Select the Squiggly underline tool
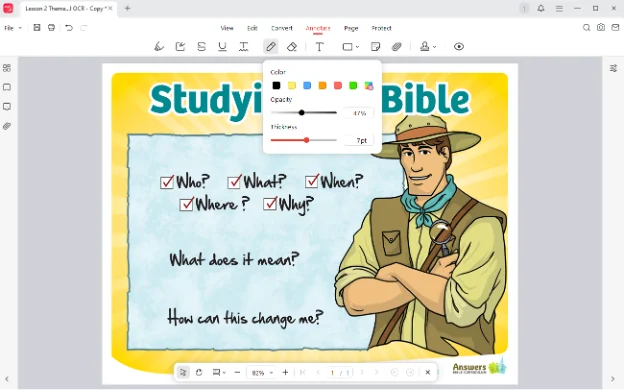This screenshot has height=390, width=624. pos(244,47)
